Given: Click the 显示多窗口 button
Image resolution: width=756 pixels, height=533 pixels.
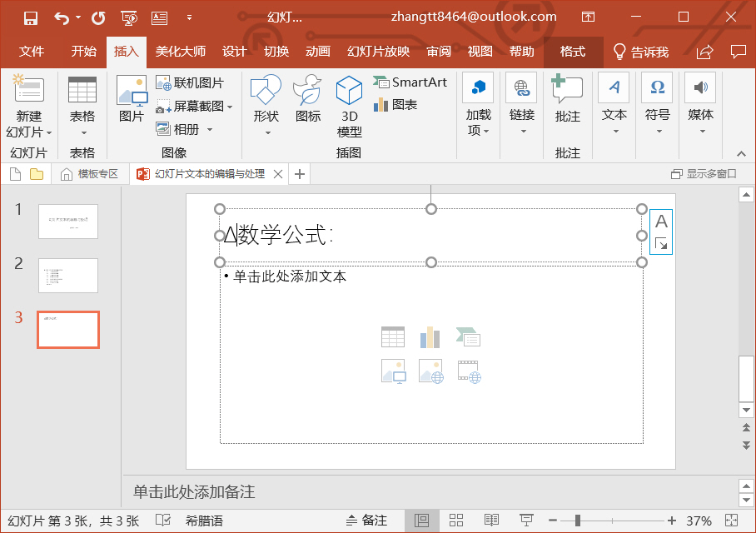Looking at the screenshot, I should click(x=704, y=174).
